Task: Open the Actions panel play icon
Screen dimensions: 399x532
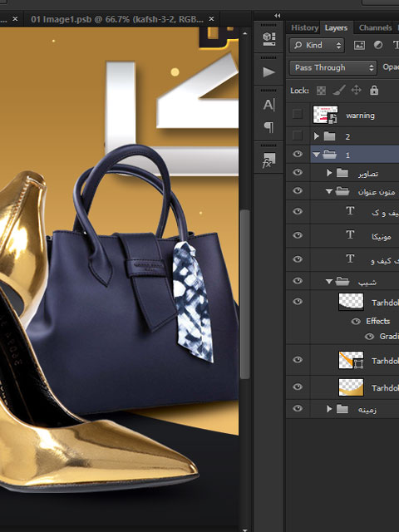Action: point(268,72)
